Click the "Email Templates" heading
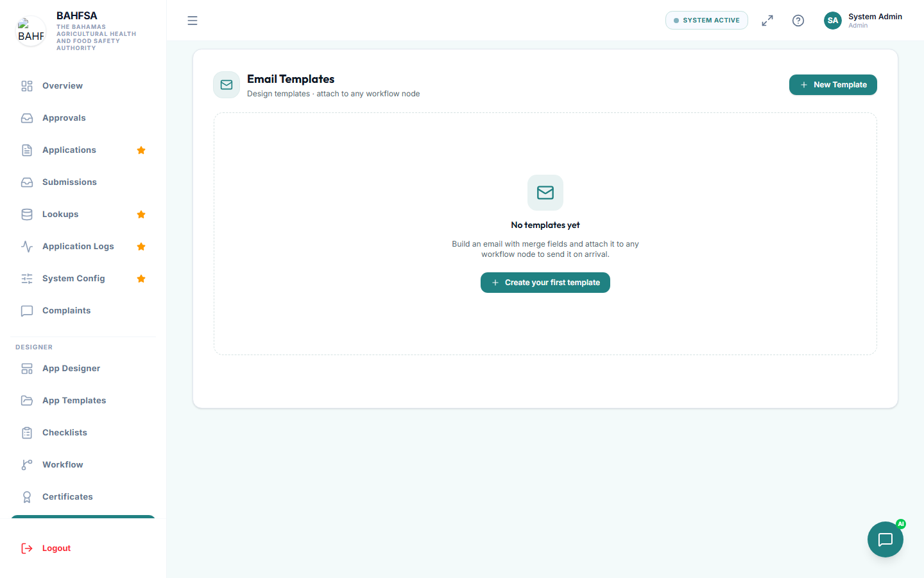 [x=291, y=79]
